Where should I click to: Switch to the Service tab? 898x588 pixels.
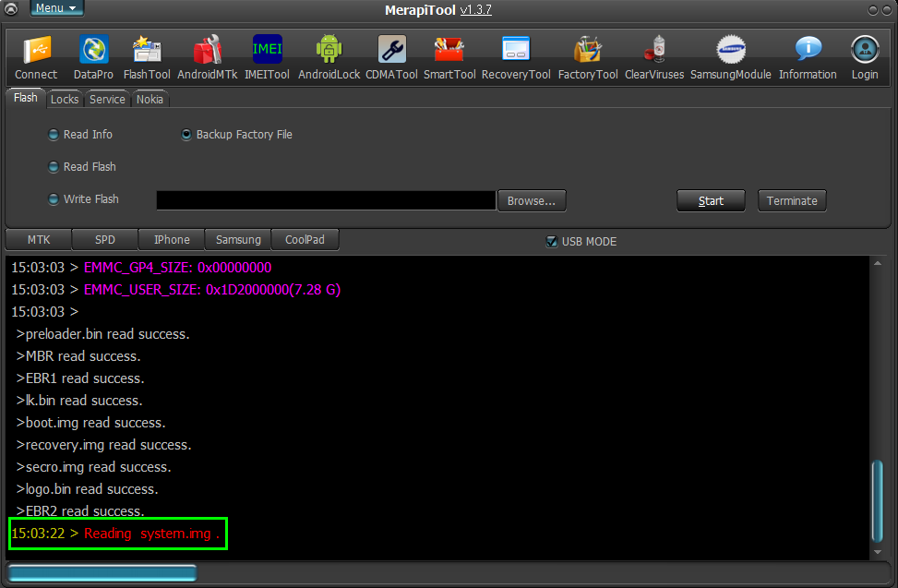point(107,99)
